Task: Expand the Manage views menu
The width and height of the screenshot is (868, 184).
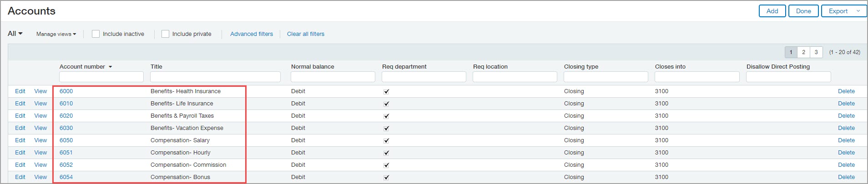Action: point(56,34)
